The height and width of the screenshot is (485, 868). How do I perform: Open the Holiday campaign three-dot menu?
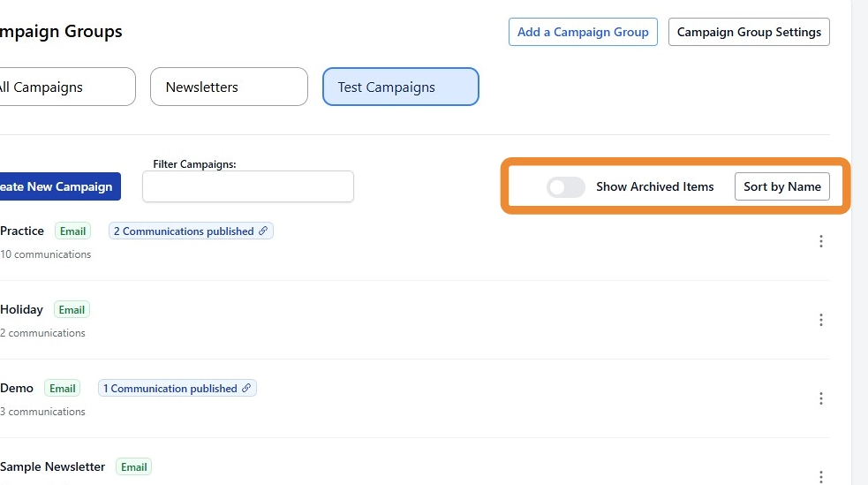pyautogui.click(x=820, y=320)
